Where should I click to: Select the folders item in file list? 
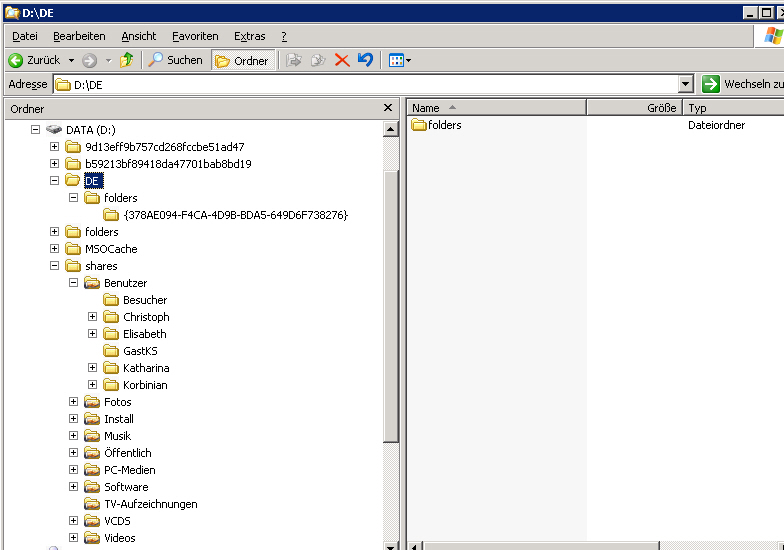click(x=436, y=125)
